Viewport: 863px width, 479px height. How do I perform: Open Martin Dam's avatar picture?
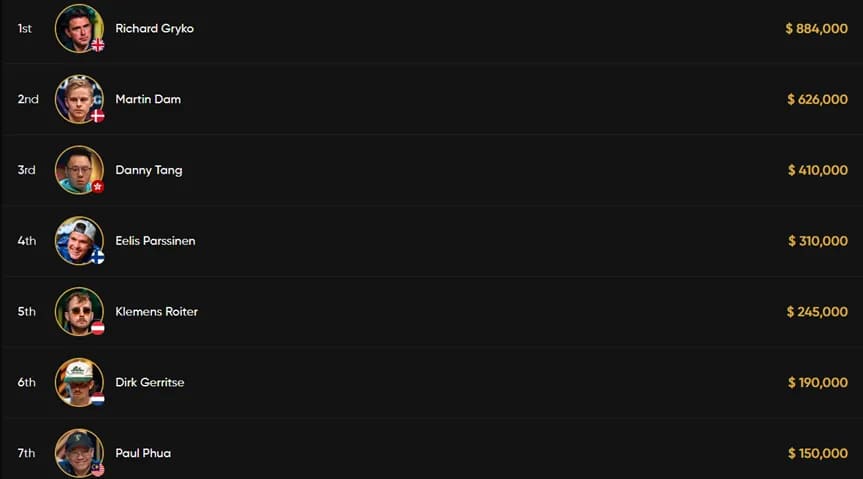point(79,99)
